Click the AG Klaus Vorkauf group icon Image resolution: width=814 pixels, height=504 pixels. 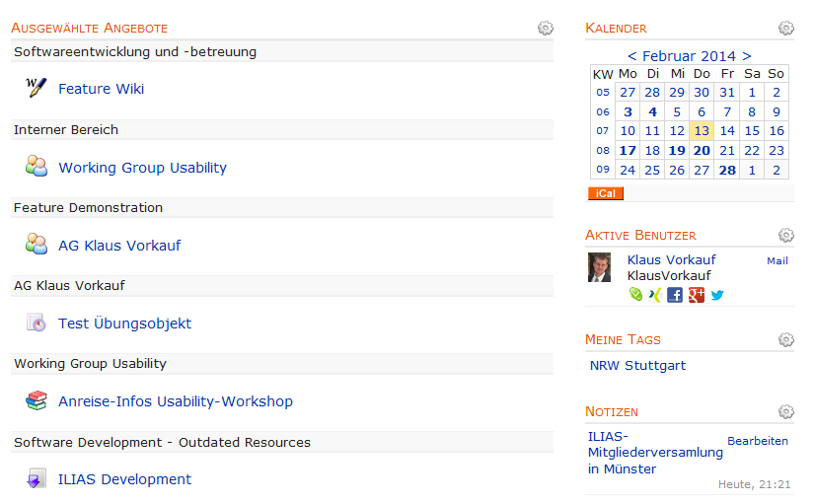[37, 244]
